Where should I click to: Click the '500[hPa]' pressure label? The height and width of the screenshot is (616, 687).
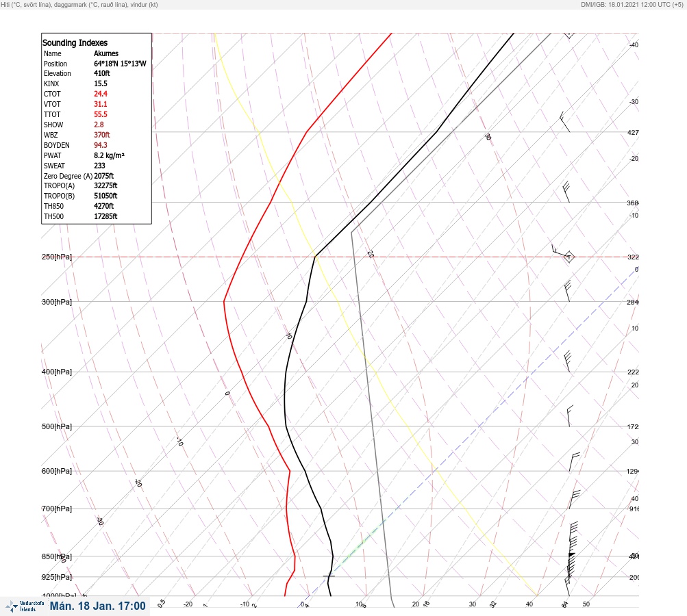[x=57, y=426]
